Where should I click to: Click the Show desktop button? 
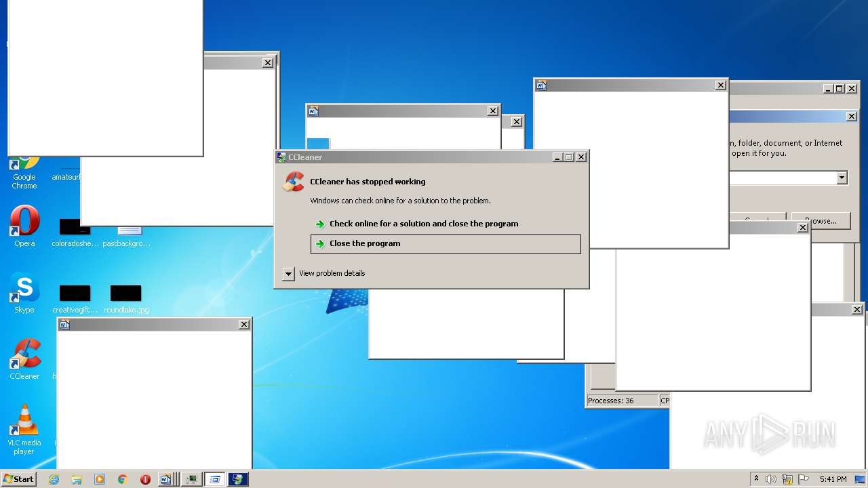(x=861, y=479)
